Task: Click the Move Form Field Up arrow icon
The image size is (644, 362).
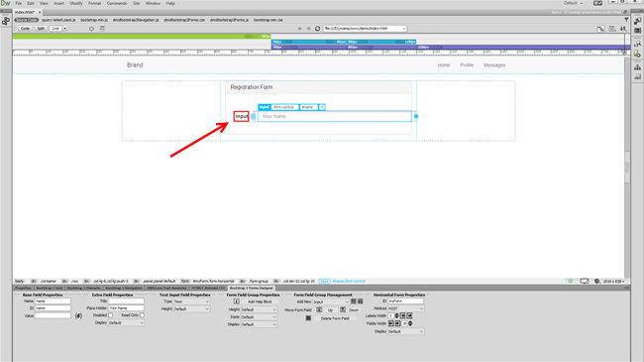Action: click(319, 309)
